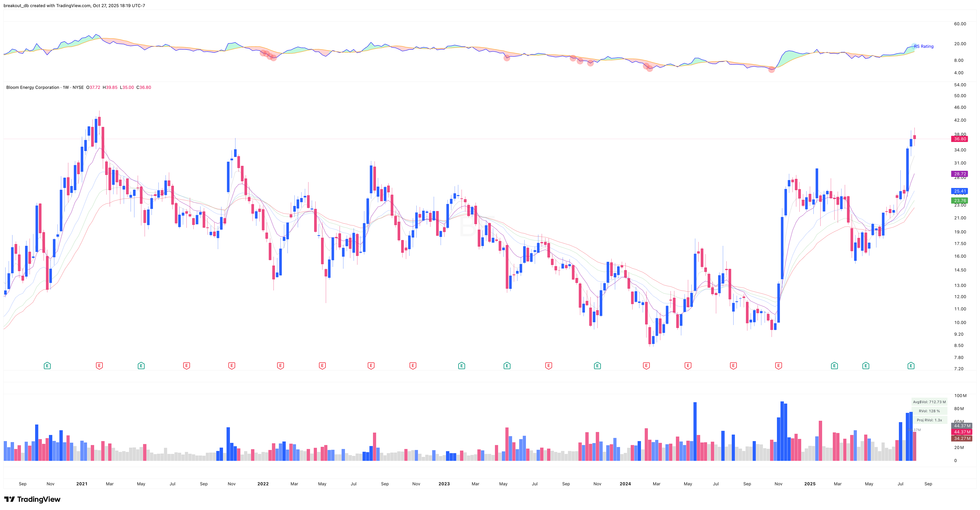
Task: Select the 2024 label on the time axis
Action: tap(625, 484)
